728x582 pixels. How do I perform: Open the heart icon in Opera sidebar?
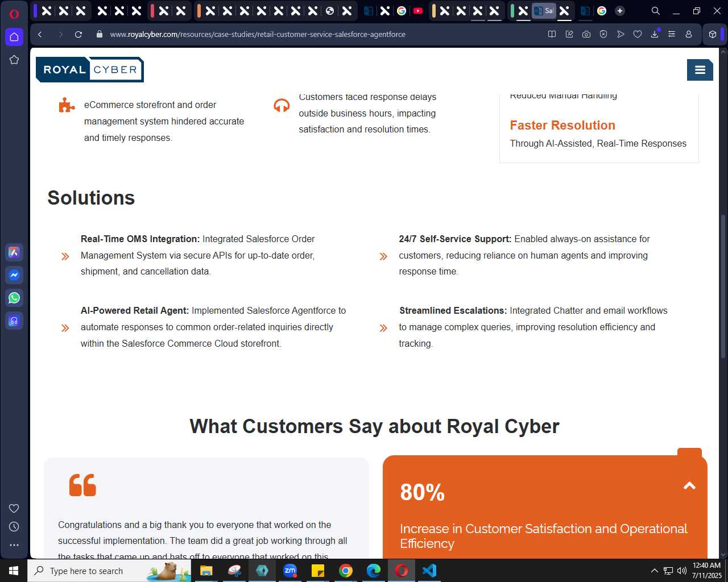(x=14, y=508)
